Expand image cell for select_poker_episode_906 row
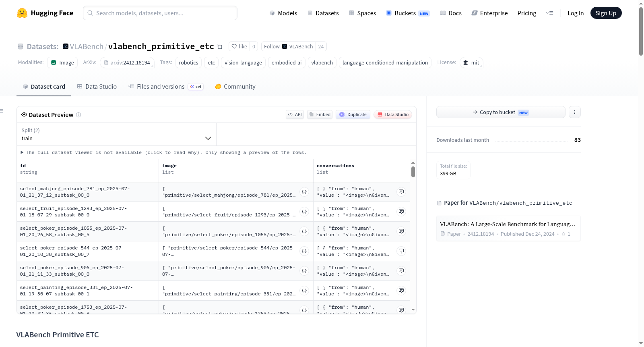644x347 pixels. pyautogui.click(x=304, y=271)
